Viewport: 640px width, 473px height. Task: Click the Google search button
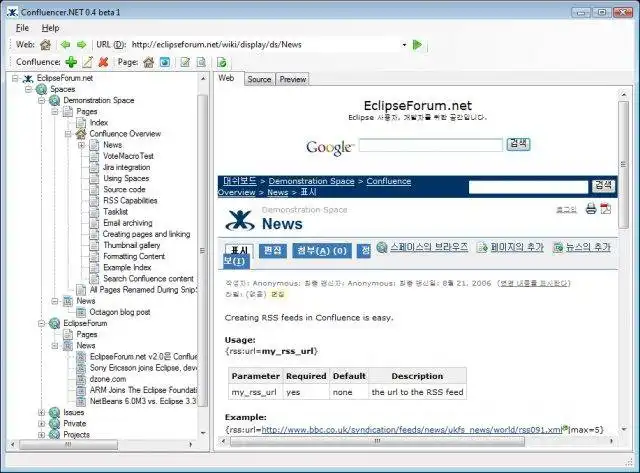point(518,144)
